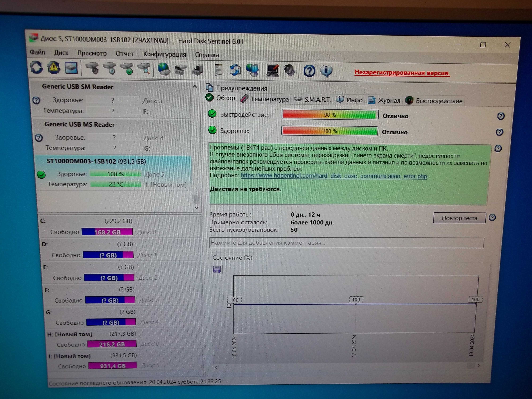Switch to the Журнал tab
This screenshot has width=532, height=399.
[384, 100]
